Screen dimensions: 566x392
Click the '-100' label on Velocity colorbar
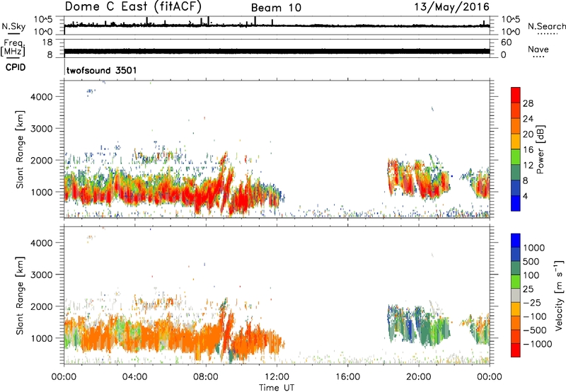[x=535, y=316]
